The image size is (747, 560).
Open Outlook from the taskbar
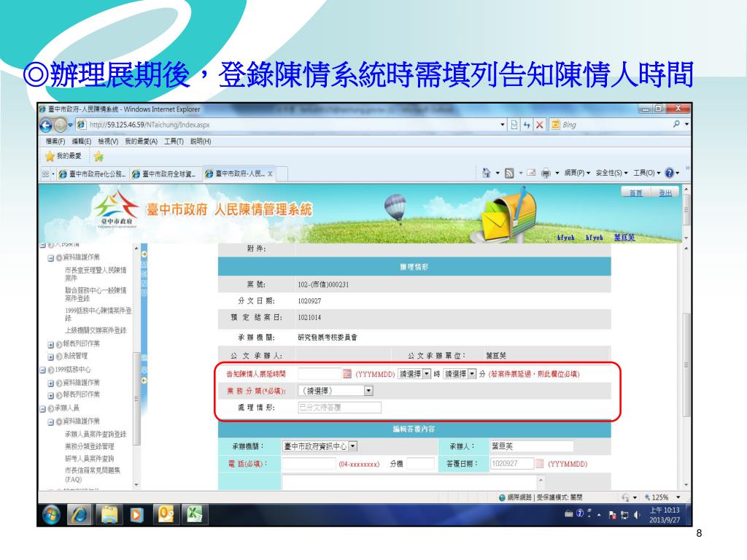click(x=166, y=515)
